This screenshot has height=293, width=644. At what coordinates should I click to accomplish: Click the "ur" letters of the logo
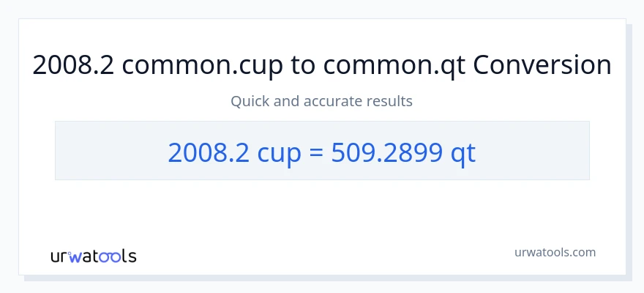60,256
